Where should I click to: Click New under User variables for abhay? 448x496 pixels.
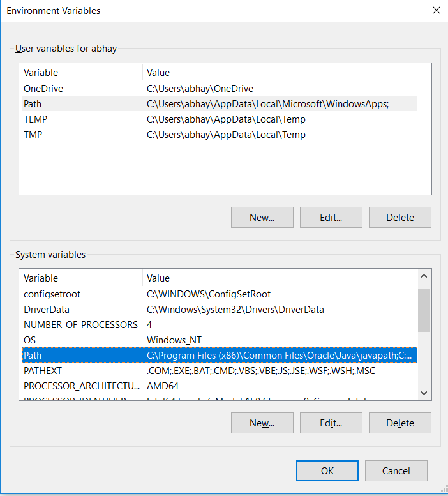(262, 217)
